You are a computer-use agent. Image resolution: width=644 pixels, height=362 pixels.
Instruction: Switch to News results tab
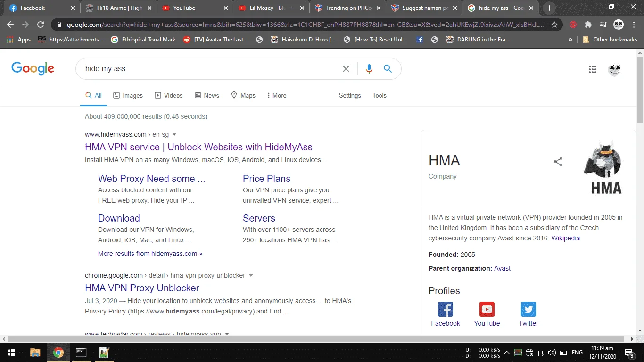point(207,95)
